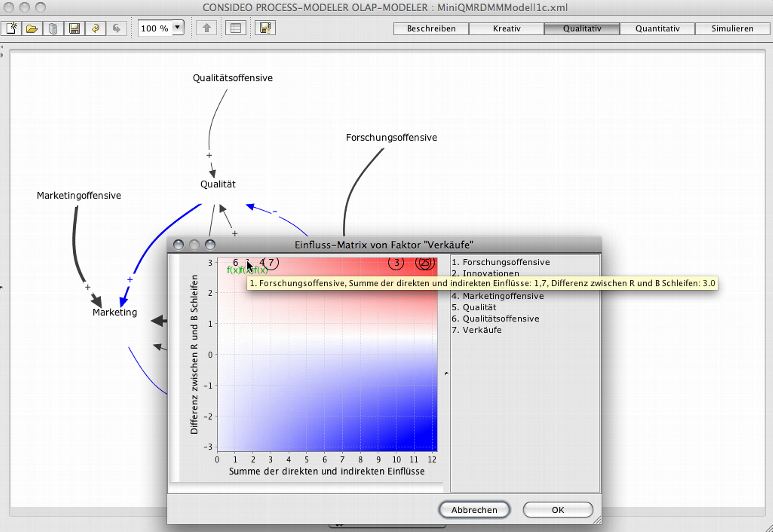Switch to the Beschreiben tab

click(x=431, y=29)
